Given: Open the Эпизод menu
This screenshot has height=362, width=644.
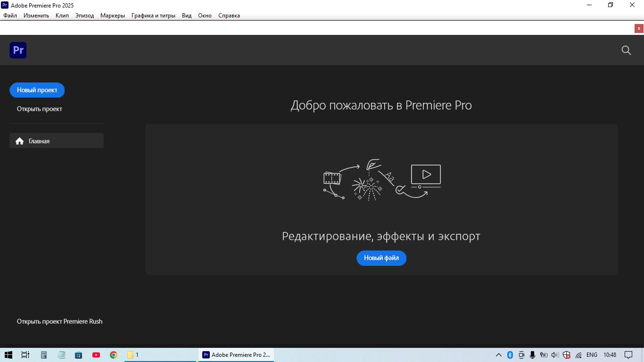Looking at the screenshot, I should (x=85, y=16).
